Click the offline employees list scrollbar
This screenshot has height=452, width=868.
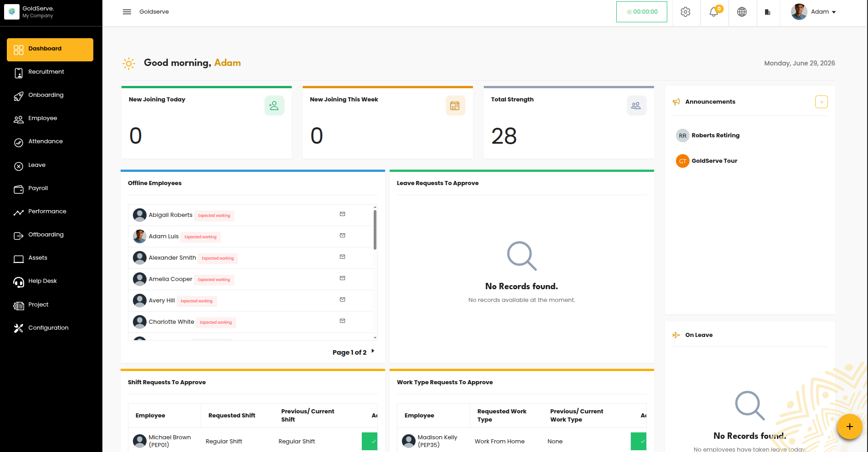point(375,230)
